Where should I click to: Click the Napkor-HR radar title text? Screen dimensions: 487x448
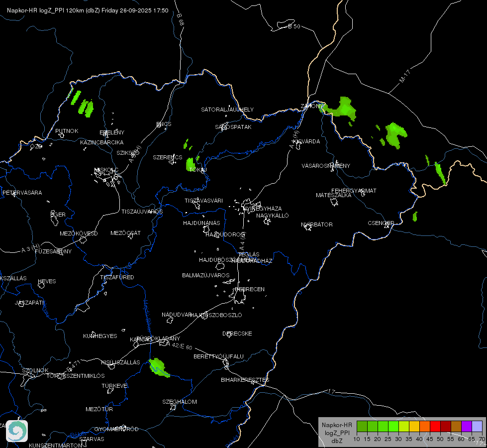(88, 10)
